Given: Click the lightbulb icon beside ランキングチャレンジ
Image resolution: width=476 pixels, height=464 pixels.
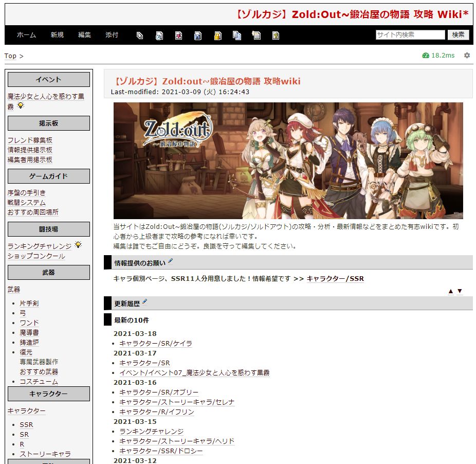Looking at the screenshot, I should tap(78, 245).
